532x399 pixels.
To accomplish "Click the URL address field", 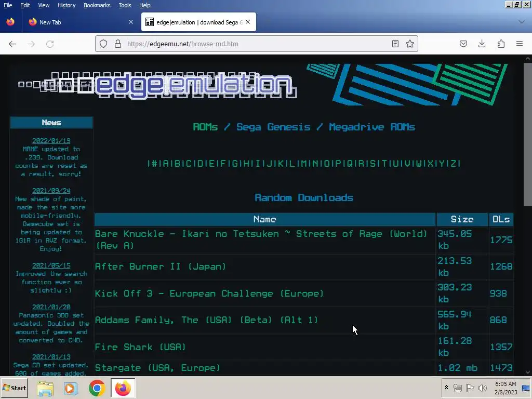I will [256, 44].
